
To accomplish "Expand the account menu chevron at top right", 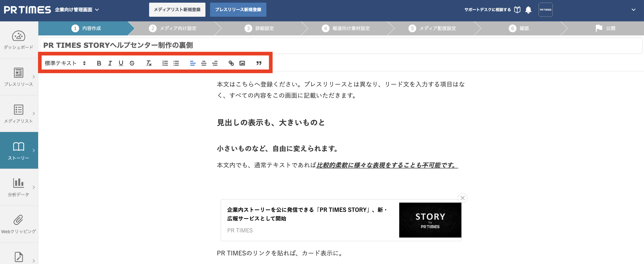I will tap(633, 10).
